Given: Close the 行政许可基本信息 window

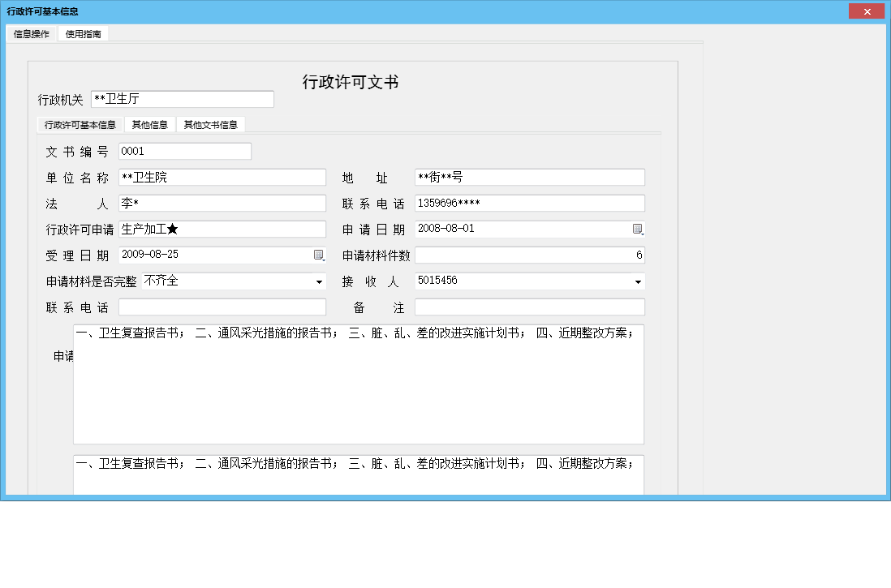Looking at the screenshot, I should [x=867, y=11].
